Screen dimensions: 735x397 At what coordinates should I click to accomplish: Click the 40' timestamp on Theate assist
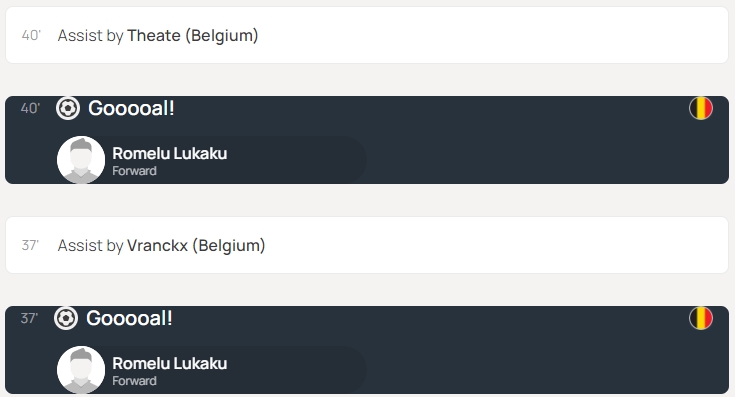[31, 36]
